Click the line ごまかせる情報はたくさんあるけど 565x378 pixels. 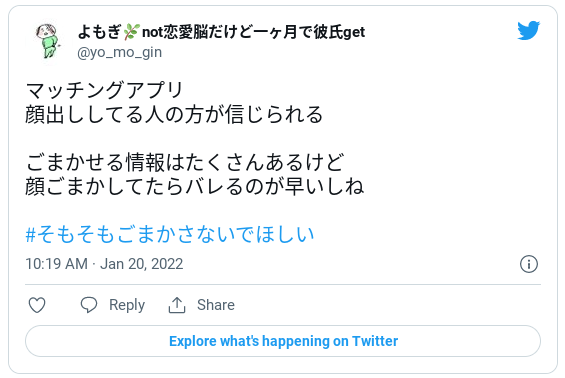[x=185, y=162]
